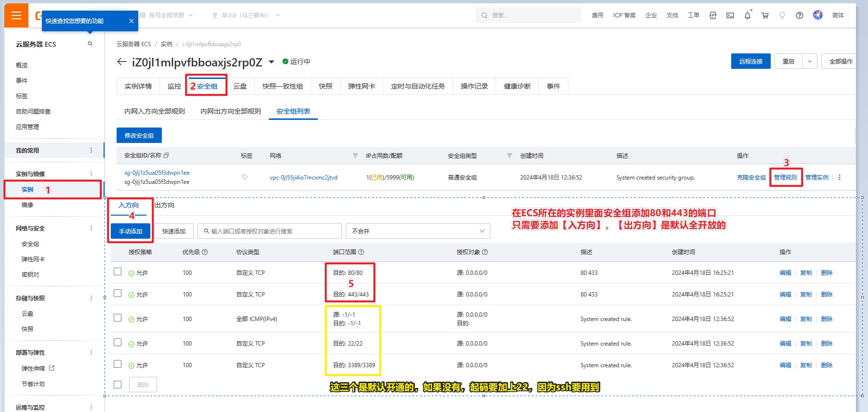Switch to the 安全组 tab

click(x=207, y=86)
